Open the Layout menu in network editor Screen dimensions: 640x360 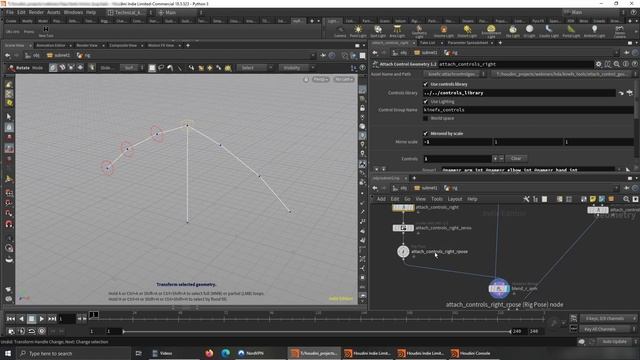coord(455,199)
